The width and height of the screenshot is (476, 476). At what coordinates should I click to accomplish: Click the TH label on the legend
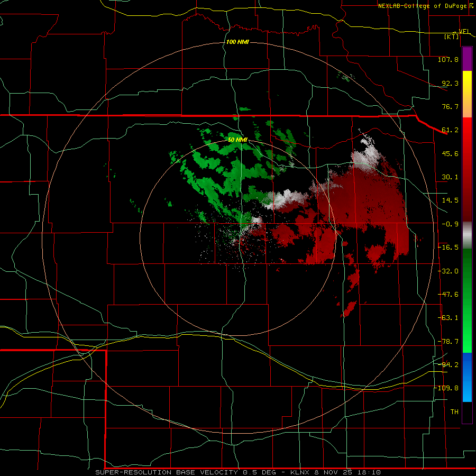click(454, 412)
